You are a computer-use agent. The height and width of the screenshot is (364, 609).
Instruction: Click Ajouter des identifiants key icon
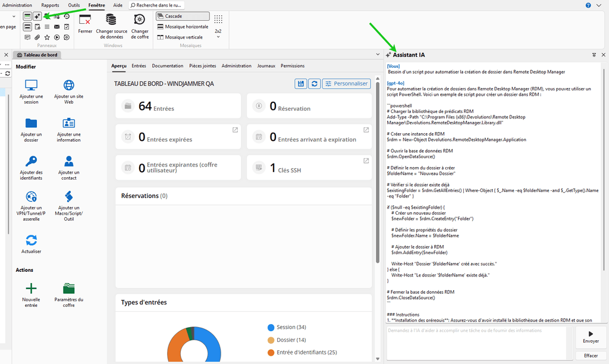click(x=31, y=161)
